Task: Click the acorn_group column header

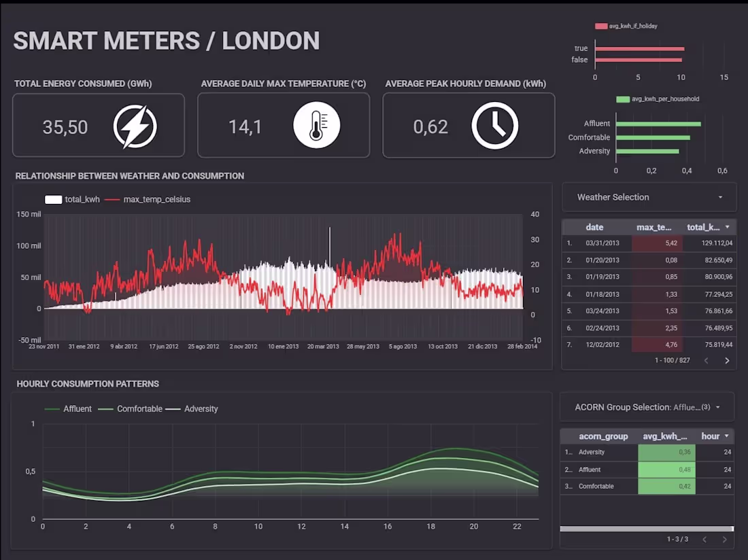Action: [x=603, y=436]
